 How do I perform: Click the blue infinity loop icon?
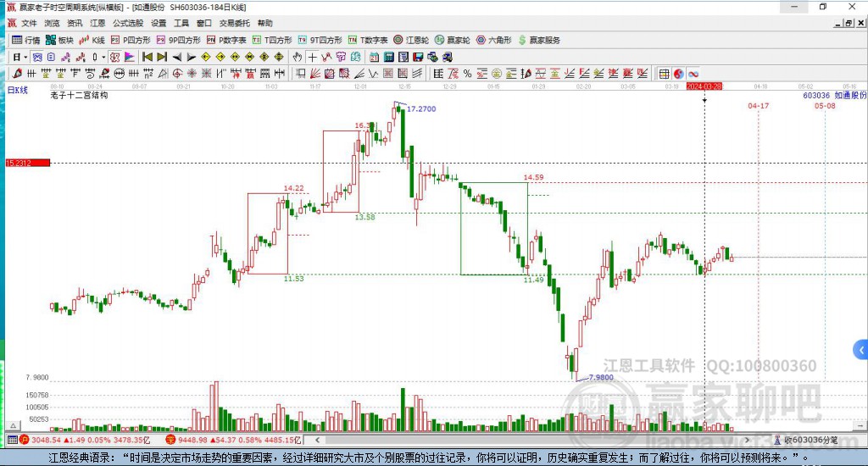click(693, 74)
